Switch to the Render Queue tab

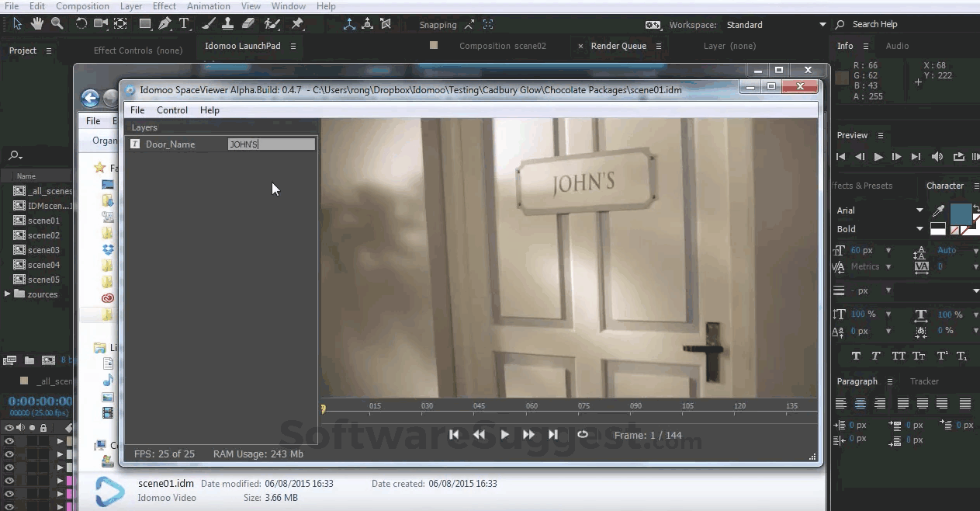coord(618,46)
